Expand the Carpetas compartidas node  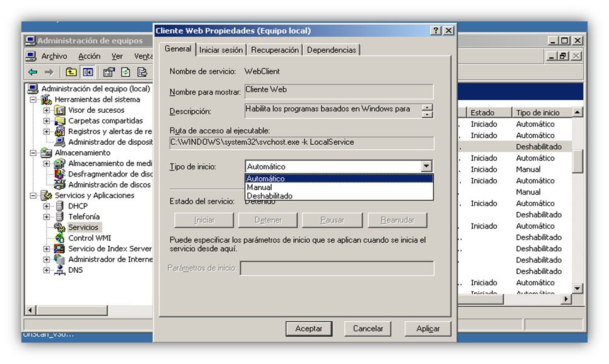click(47, 121)
